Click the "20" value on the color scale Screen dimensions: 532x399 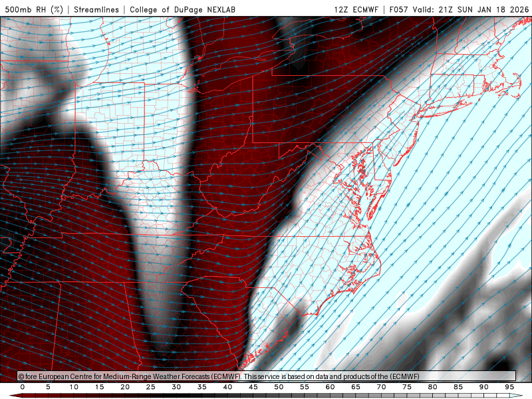click(x=125, y=387)
